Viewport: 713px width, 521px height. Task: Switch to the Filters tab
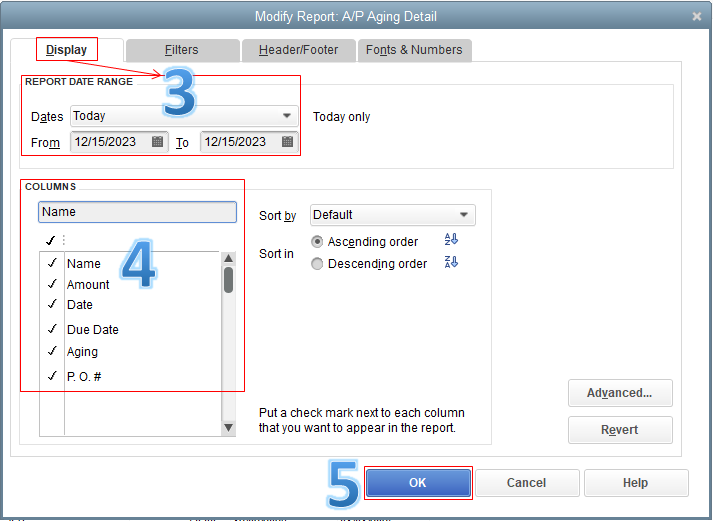pyautogui.click(x=182, y=50)
